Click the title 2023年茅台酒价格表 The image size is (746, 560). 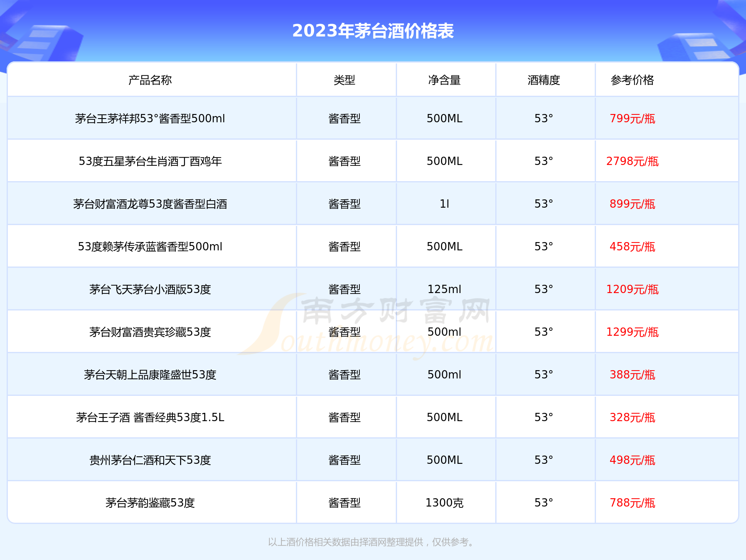(373, 31)
